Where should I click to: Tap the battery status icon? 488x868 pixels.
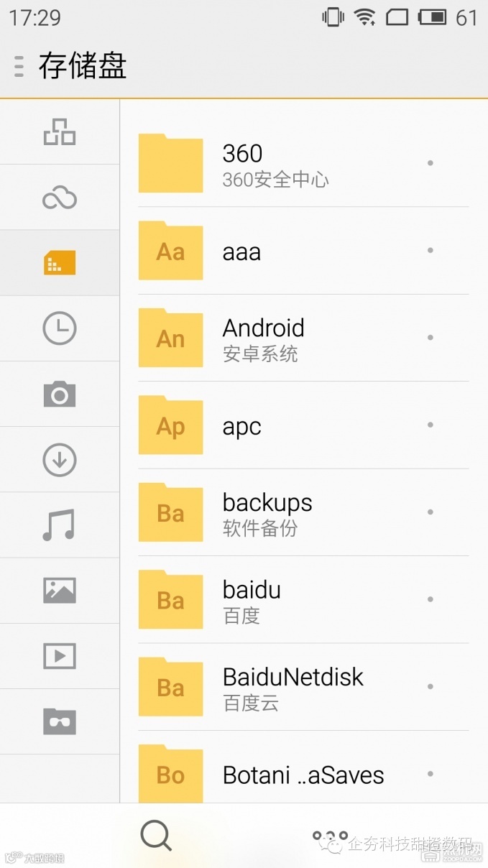(433, 17)
